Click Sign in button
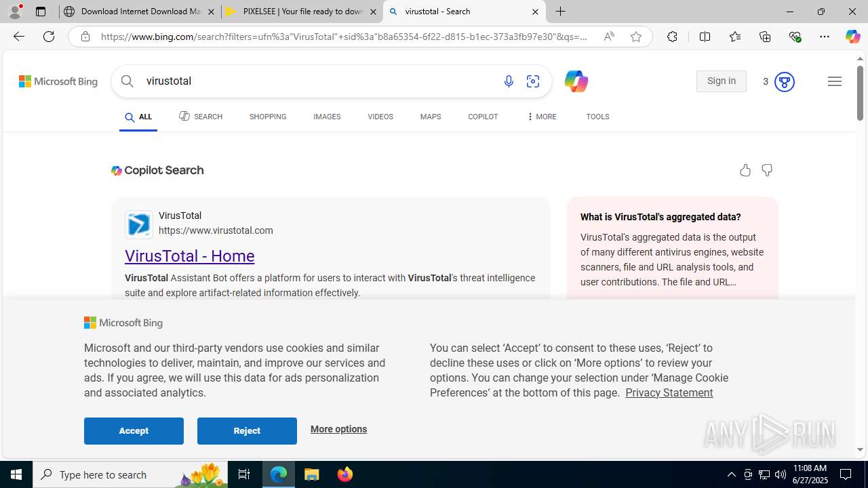The width and height of the screenshot is (868, 488). (x=722, y=81)
